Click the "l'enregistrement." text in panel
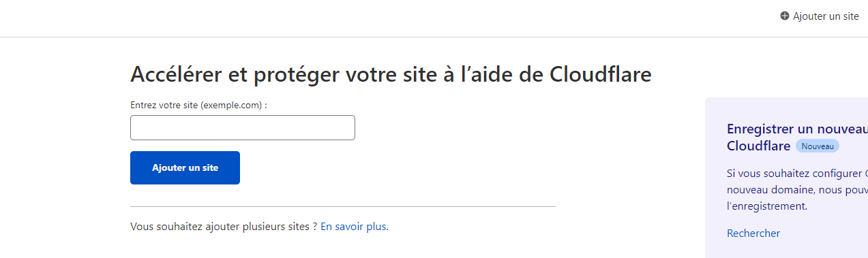This screenshot has width=868, height=258. [767, 206]
